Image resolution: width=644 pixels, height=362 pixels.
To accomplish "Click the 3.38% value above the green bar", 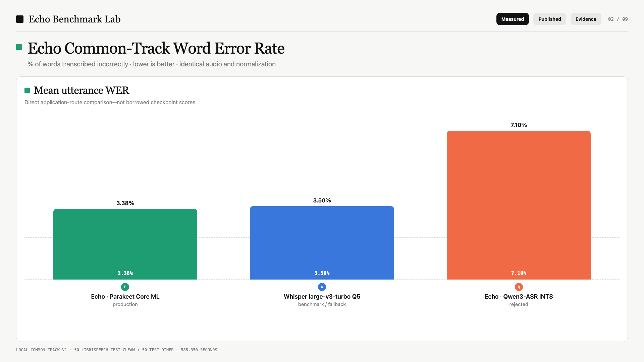I will (125, 203).
